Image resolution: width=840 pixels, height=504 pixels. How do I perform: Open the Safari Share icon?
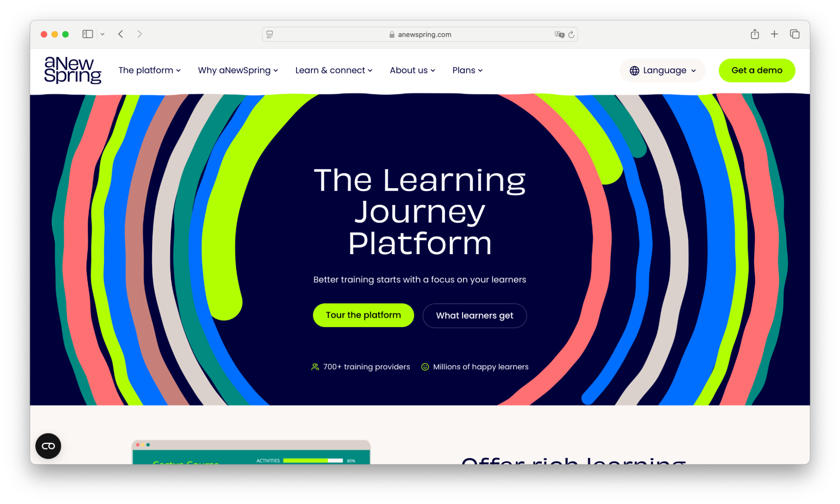(x=755, y=34)
